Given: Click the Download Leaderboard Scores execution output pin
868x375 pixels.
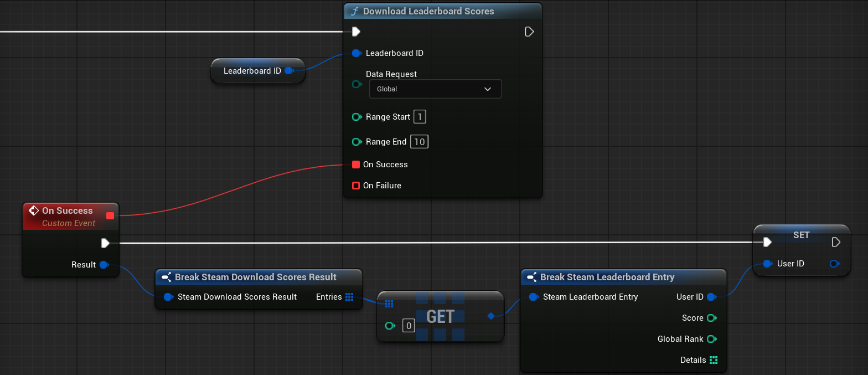Looking at the screenshot, I should 529,32.
